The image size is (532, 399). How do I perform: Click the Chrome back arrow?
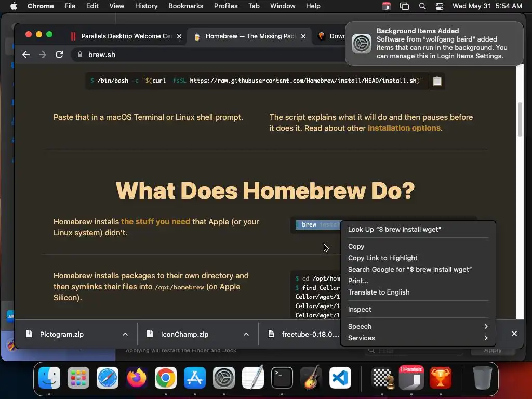tap(26, 55)
